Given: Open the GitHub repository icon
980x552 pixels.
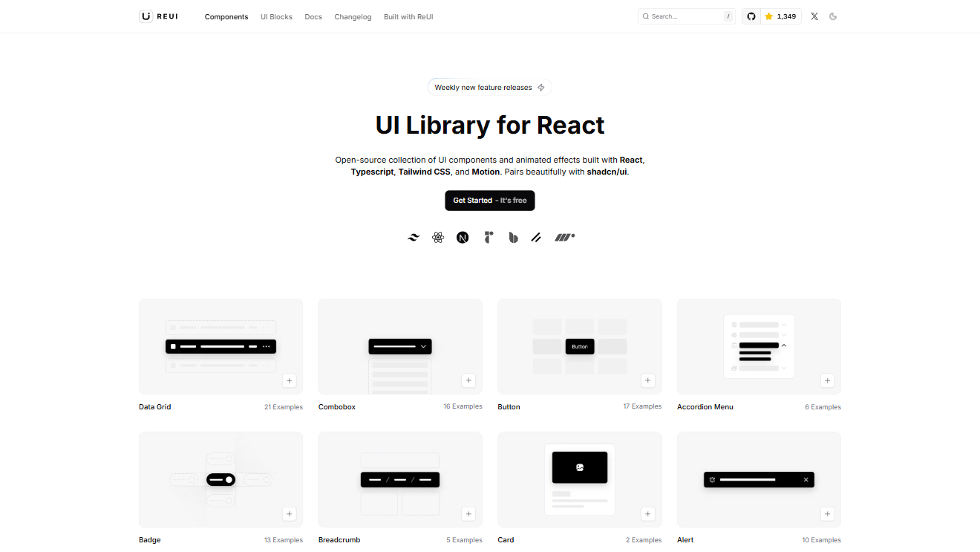Looking at the screenshot, I should (751, 16).
